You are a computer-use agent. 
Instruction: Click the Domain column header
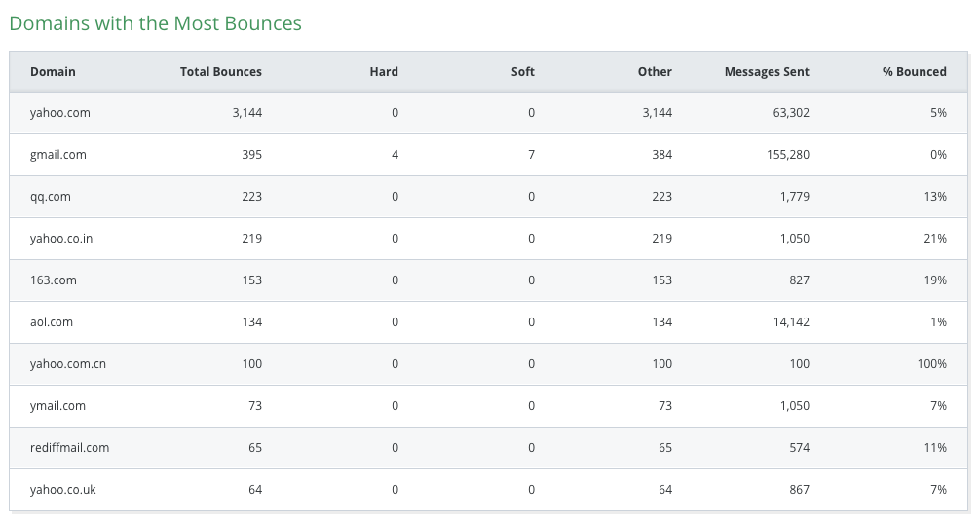pyautogui.click(x=53, y=71)
